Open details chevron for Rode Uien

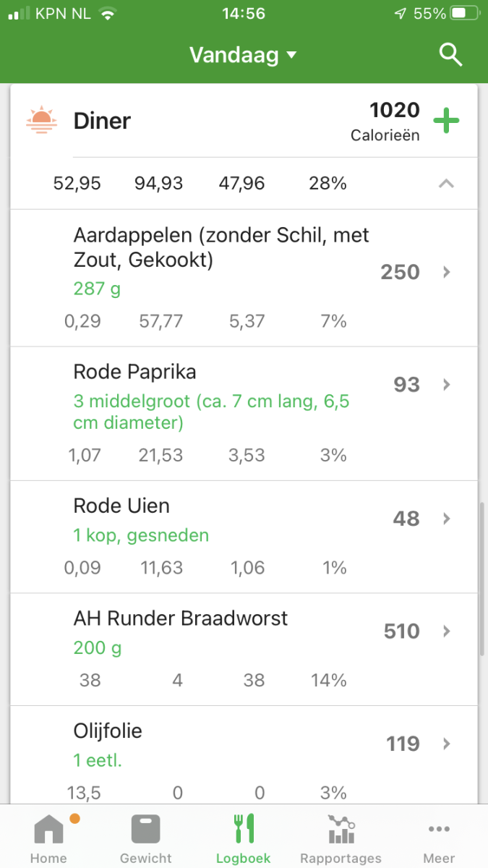(x=446, y=519)
